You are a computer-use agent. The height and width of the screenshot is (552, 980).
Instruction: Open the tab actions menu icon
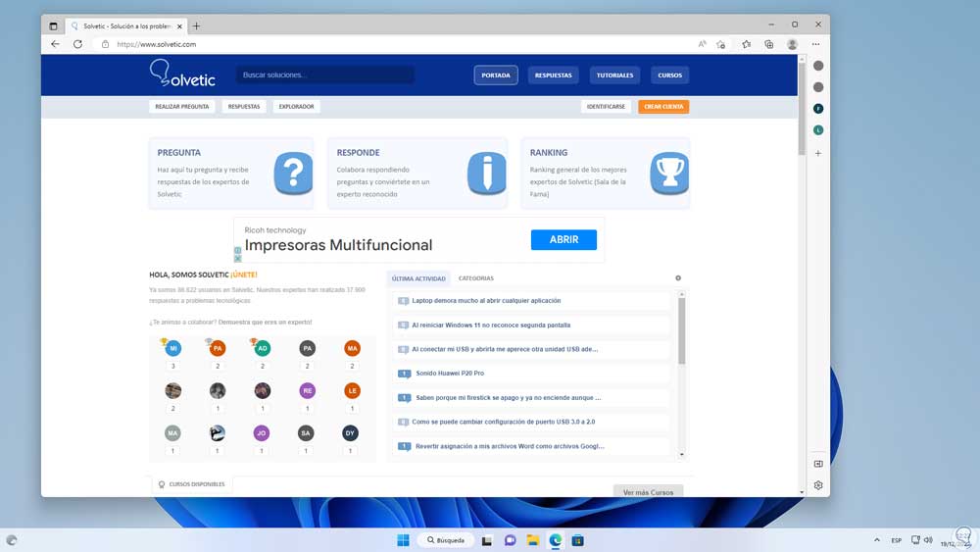(53, 26)
